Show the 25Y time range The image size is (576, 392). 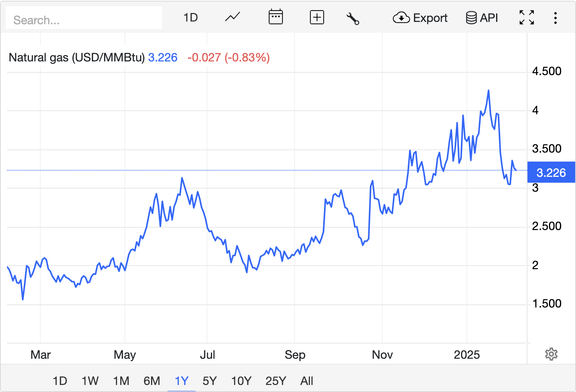pyautogui.click(x=275, y=381)
